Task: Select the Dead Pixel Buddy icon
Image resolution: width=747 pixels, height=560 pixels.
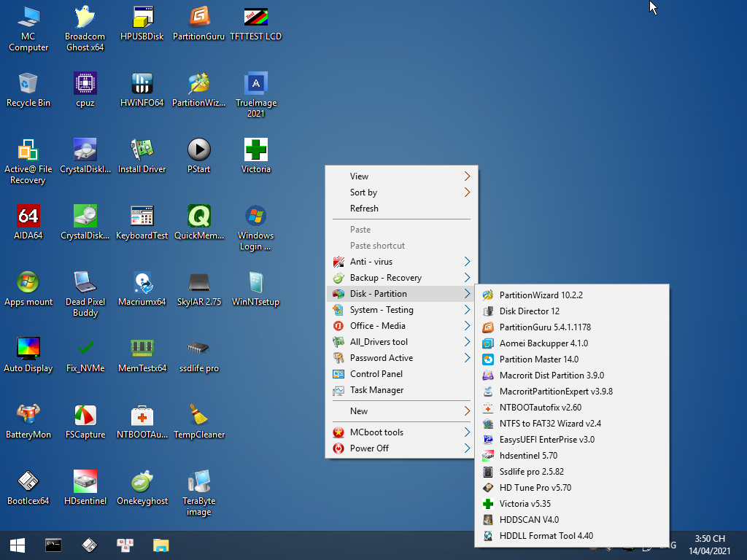Action: 85,294
